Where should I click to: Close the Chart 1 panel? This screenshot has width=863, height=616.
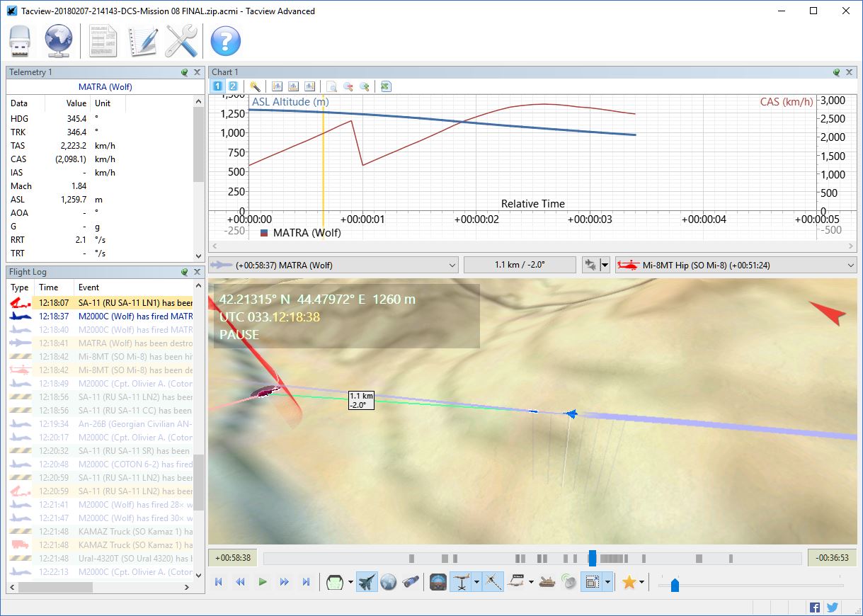[849, 72]
